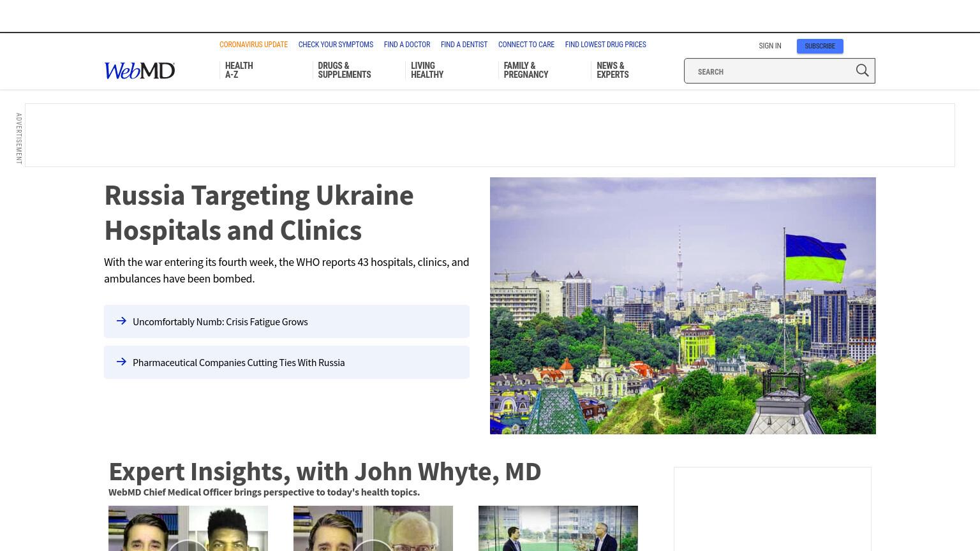980x551 pixels.
Task: Click the Sign In link
Action: [x=770, y=46]
